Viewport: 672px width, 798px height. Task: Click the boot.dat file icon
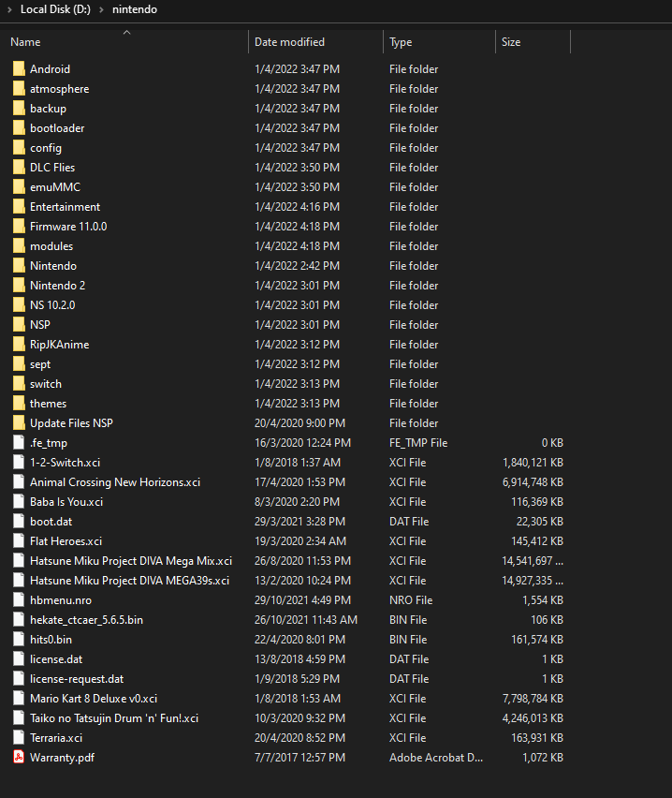(x=19, y=521)
